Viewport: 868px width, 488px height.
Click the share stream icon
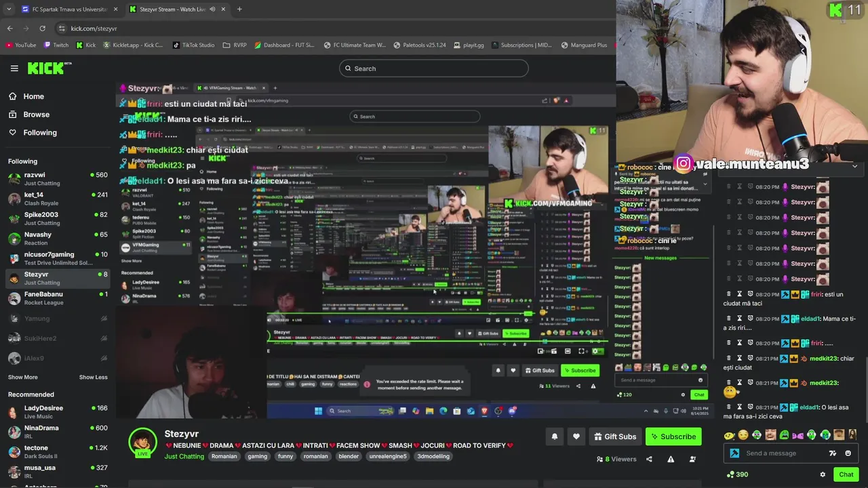(x=649, y=460)
